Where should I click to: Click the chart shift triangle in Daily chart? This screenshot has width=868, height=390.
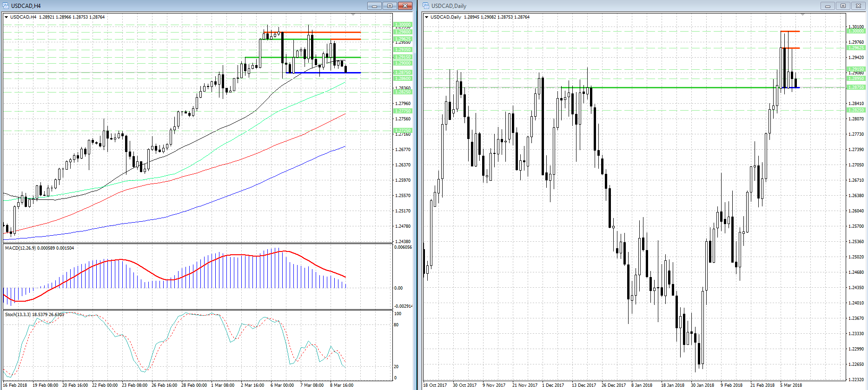pos(802,15)
